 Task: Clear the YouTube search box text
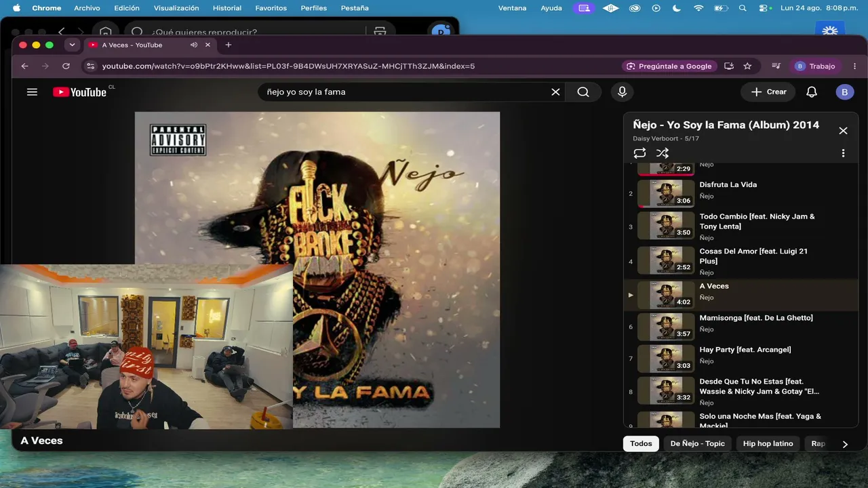(x=555, y=92)
